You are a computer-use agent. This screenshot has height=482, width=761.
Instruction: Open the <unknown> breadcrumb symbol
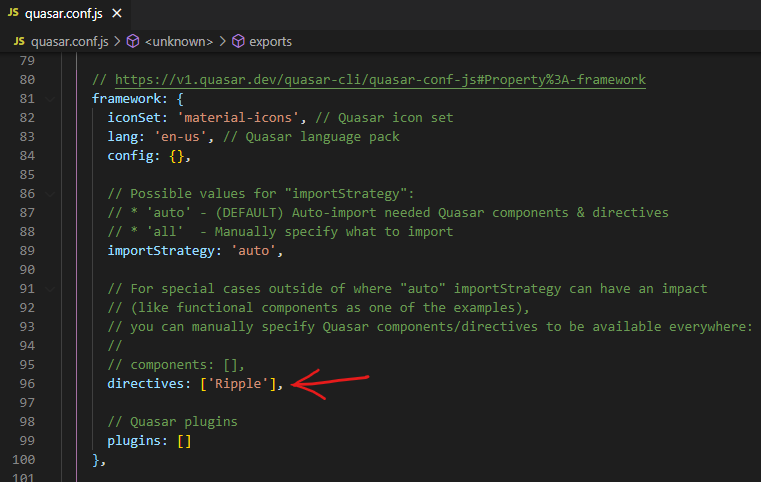point(179,42)
